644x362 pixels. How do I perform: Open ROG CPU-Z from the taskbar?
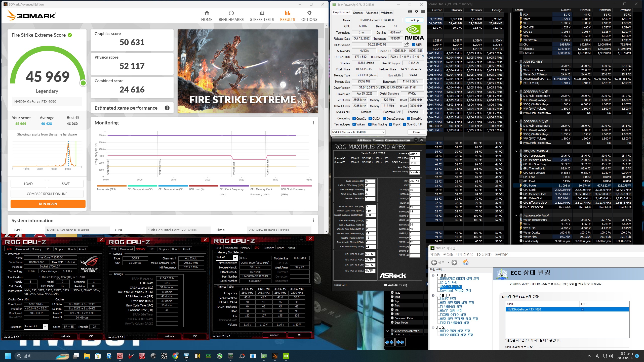(x=120, y=356)
